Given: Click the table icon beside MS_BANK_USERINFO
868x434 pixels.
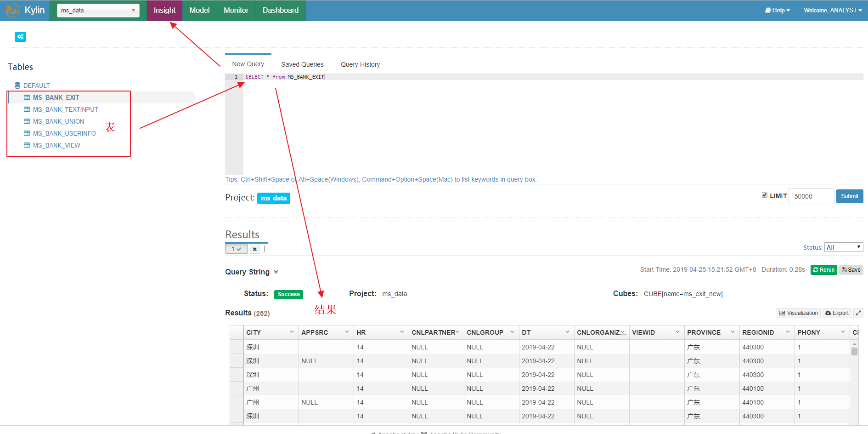Looking at the screenshot, I should pyautogui.click(x=27, y=133).
